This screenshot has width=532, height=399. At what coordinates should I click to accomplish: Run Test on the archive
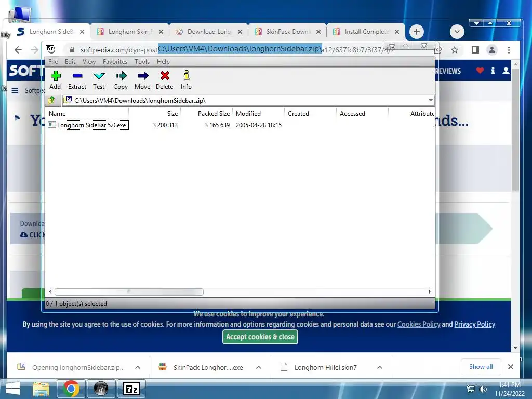tap(99, 80)
